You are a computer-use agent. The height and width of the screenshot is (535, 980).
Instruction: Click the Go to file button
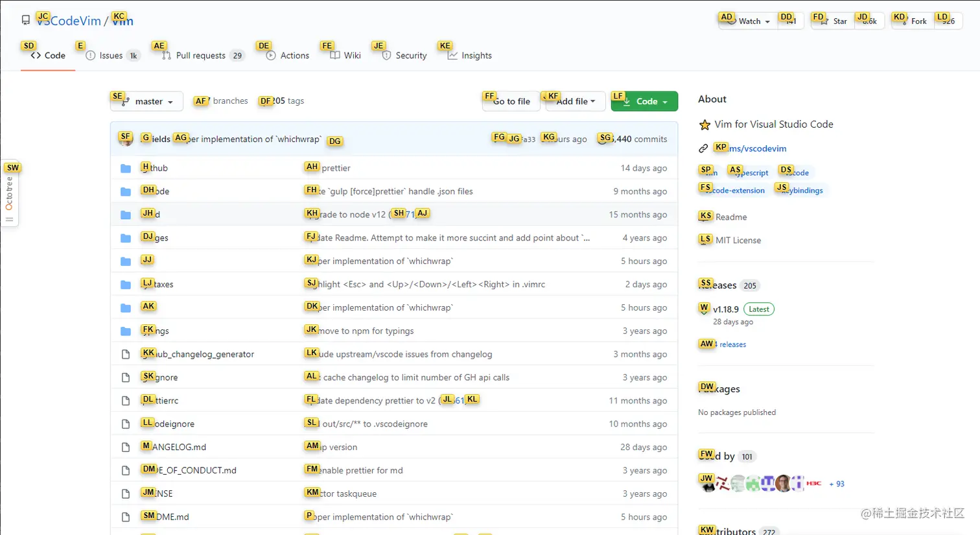511,102
